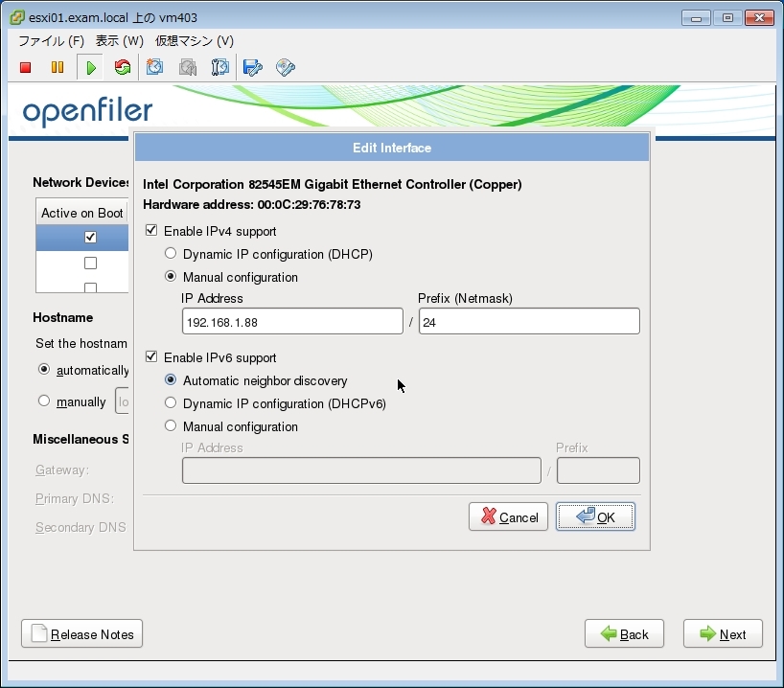The image size is (784, 688).
Task: Click the Back button
Action: 624,633
